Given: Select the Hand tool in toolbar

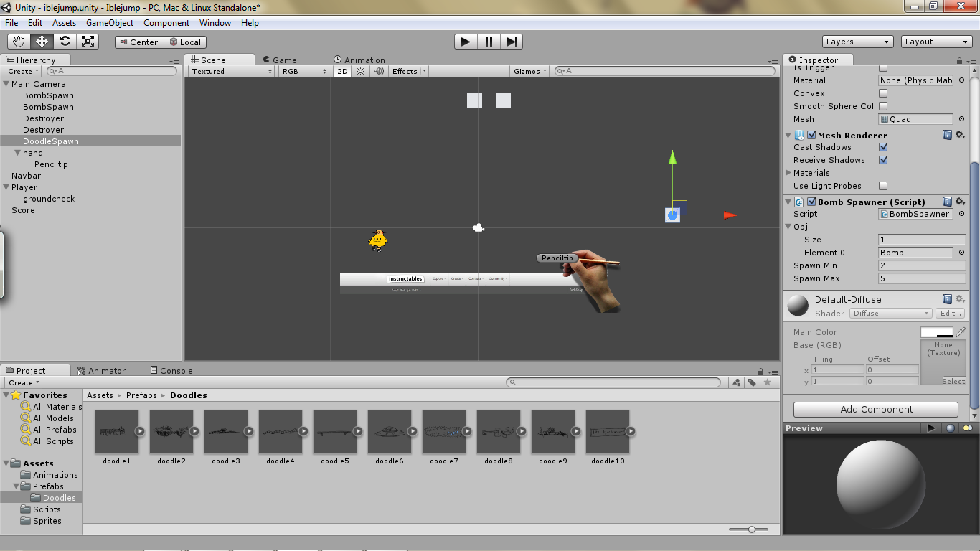Looking at the screenshot, I should (19, 42).
